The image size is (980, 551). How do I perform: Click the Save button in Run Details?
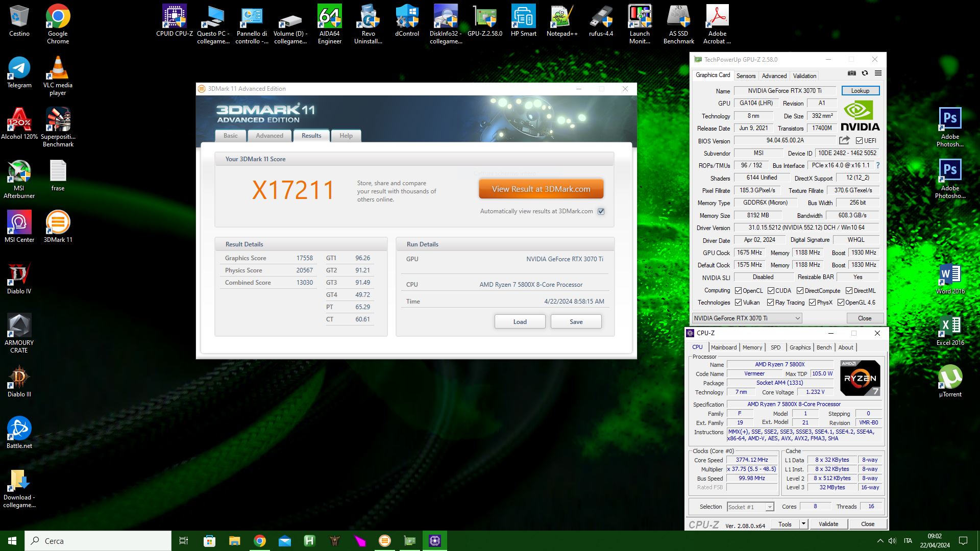point(576,322)
